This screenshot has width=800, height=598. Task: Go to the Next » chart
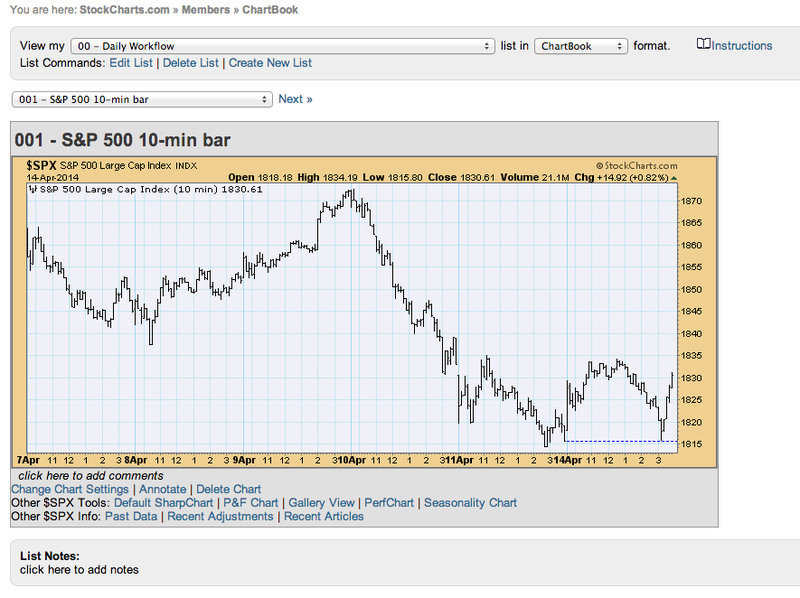pyautogui.click(x=295, y=99)
